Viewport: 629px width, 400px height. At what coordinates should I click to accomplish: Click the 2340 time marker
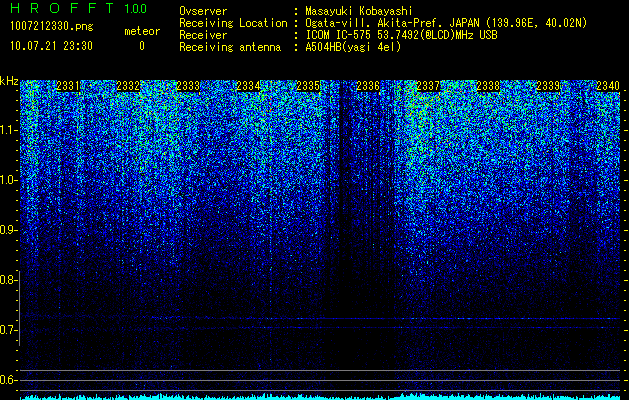[x=608, y=86]
